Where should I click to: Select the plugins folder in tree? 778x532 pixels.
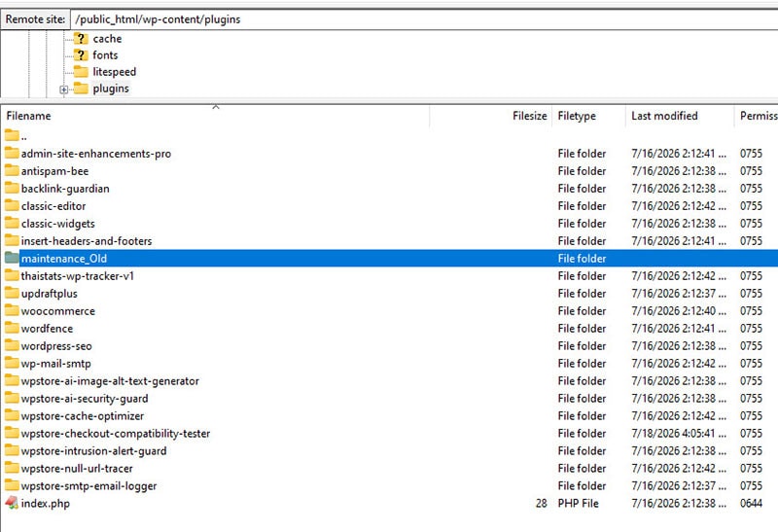[111, 89]
